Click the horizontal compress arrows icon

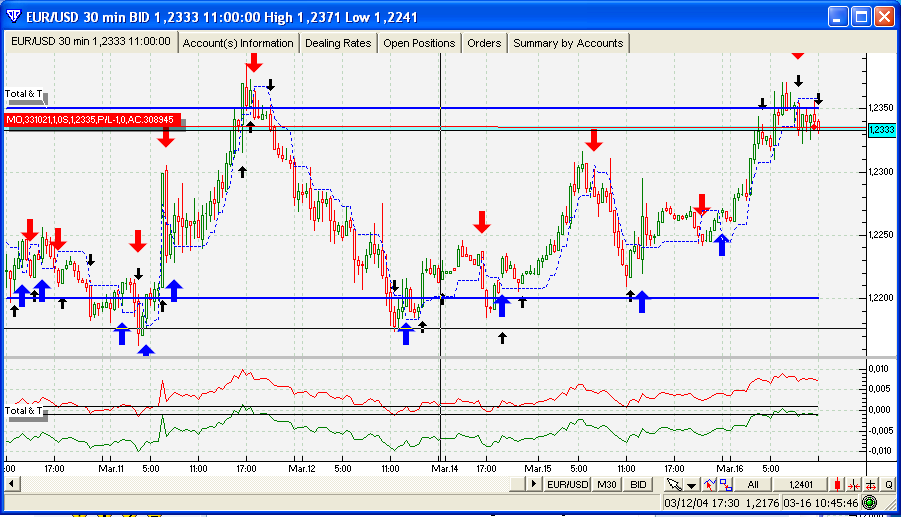tap(854, 484)
